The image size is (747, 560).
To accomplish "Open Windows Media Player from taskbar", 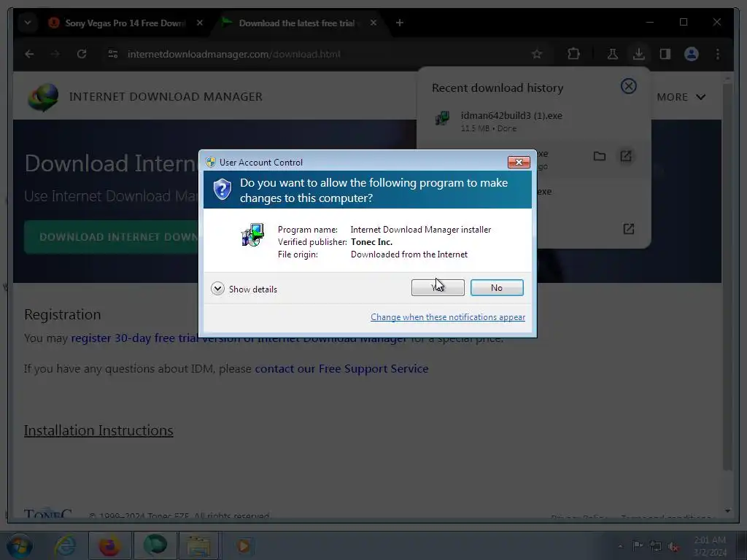I will [244, 545].
